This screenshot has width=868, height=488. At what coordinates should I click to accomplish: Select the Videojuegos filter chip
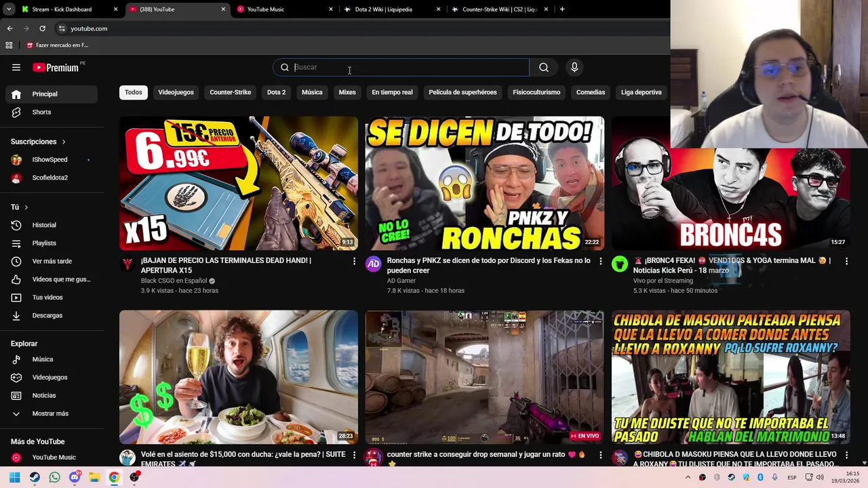point(176,92)
